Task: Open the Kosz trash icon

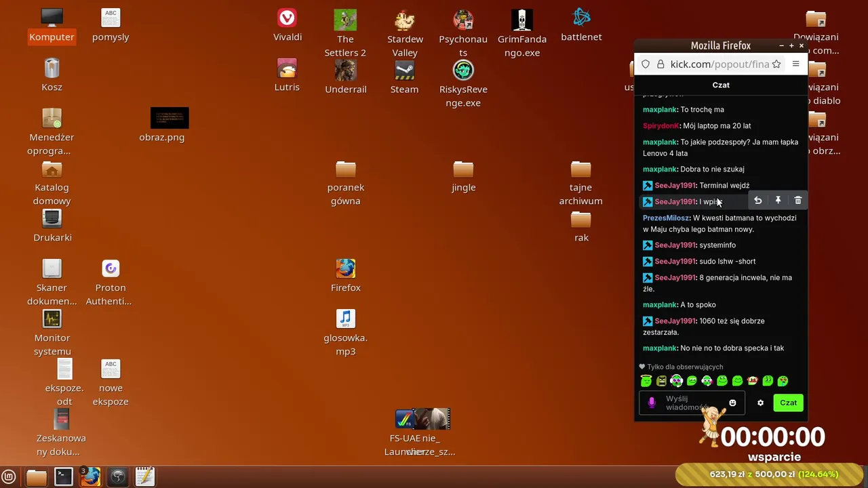Action: tap(52, 75)
